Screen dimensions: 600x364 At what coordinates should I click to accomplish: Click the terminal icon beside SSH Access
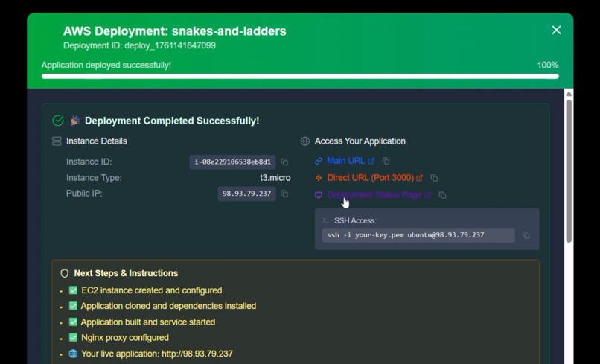pos(325,220)
